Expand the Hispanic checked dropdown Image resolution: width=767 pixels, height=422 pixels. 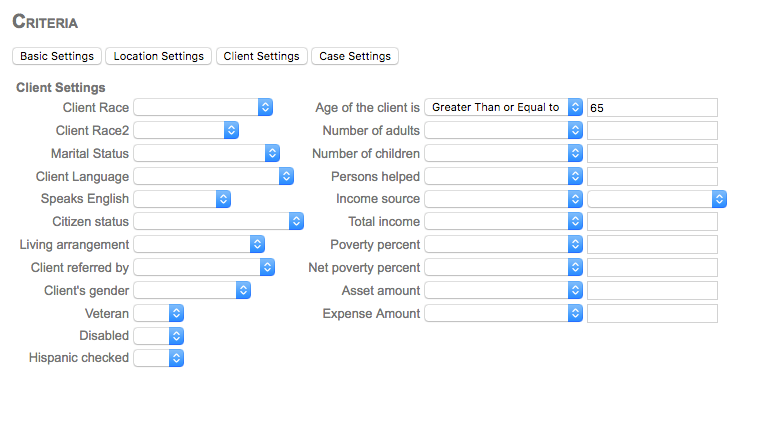158,357
